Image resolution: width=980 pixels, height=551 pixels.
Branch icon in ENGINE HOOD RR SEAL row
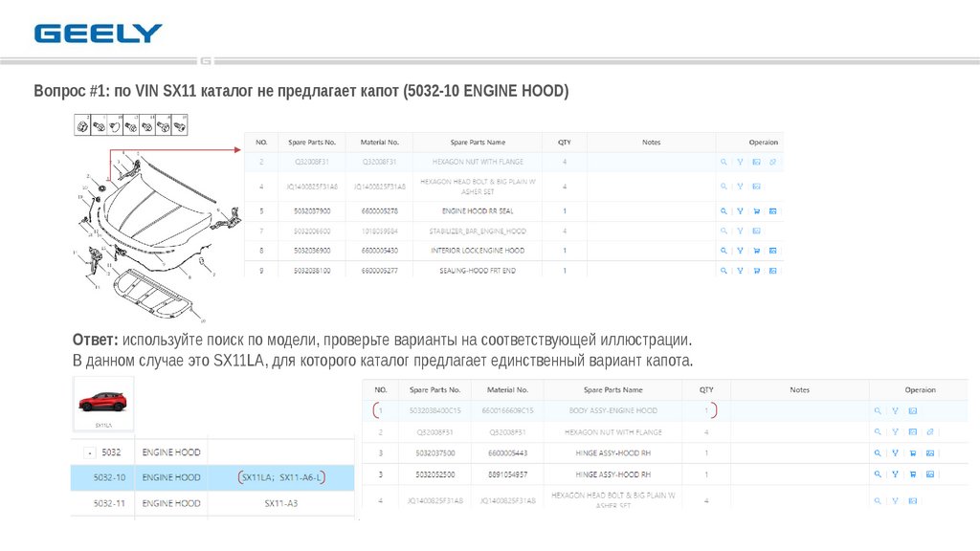click(x=740, y=211)
